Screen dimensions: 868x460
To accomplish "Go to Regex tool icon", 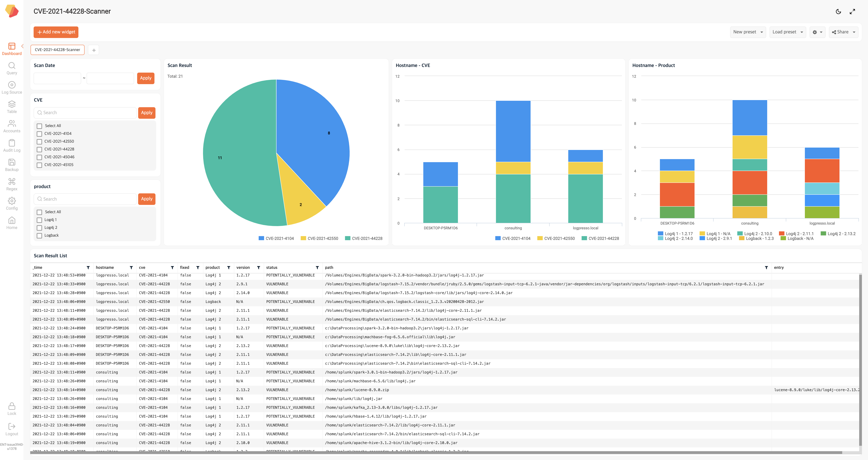I will (x=12, y=182).
